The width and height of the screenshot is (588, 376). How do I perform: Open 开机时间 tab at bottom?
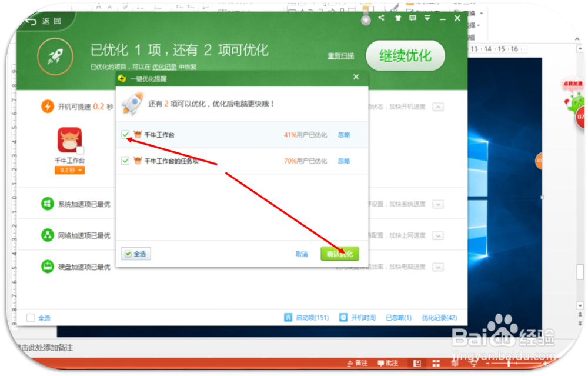pyautogui.click(x=363, y=318)
